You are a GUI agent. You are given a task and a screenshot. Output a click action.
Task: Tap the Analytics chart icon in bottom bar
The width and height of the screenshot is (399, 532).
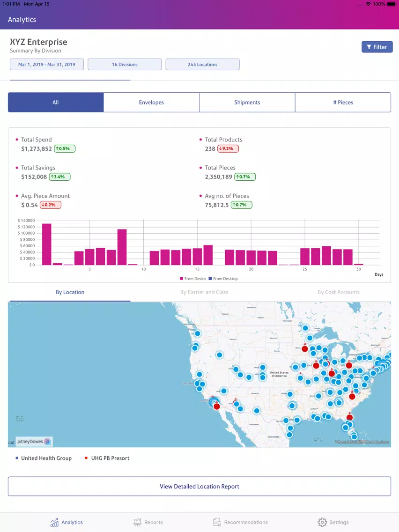[54, 522]
